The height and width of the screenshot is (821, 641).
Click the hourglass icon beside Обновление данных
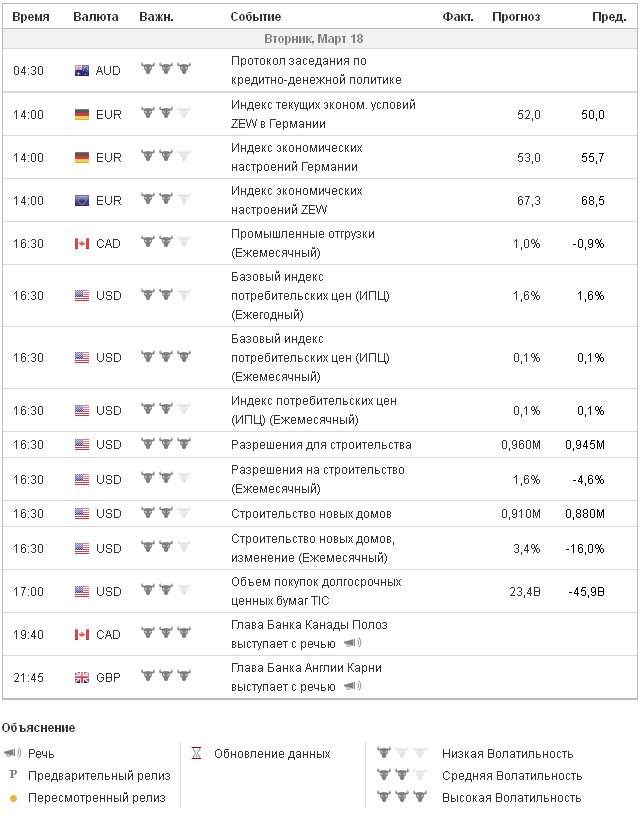tap(197, 753)
